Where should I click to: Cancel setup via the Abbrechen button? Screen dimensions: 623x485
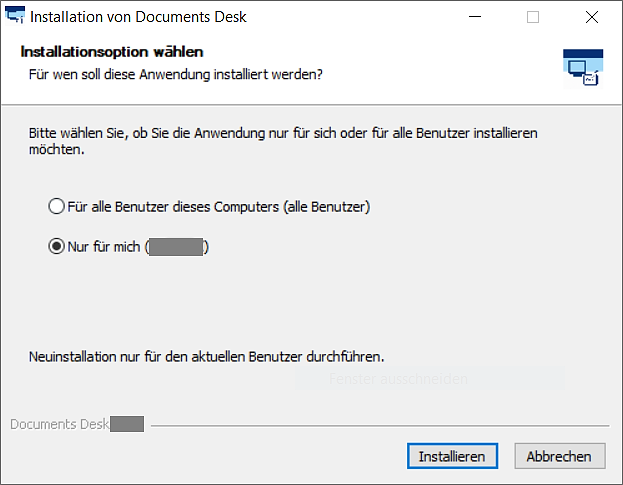(560, 456)
